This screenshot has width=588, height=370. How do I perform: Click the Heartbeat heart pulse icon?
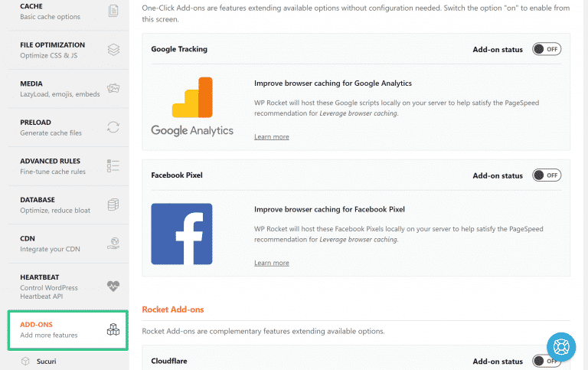(113, 286)
